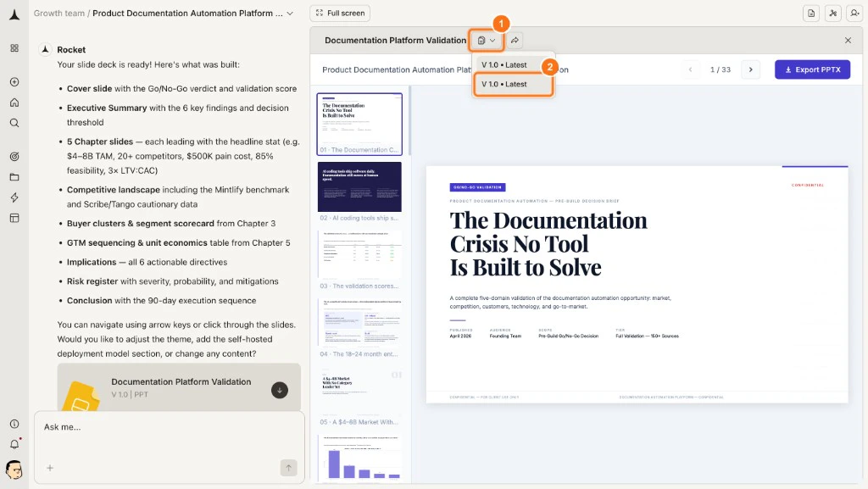Click the Export PPTX button
The image size is (868, 489).
point(812,69)
